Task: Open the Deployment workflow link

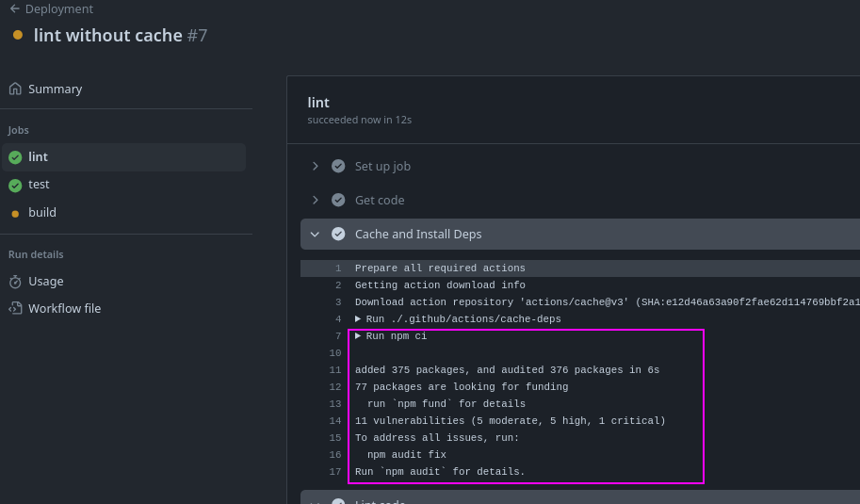Action: click(x=58, y=9)
